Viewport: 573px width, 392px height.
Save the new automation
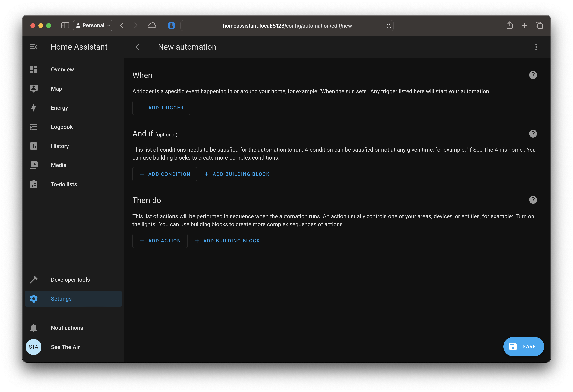[x=524, y=346]
